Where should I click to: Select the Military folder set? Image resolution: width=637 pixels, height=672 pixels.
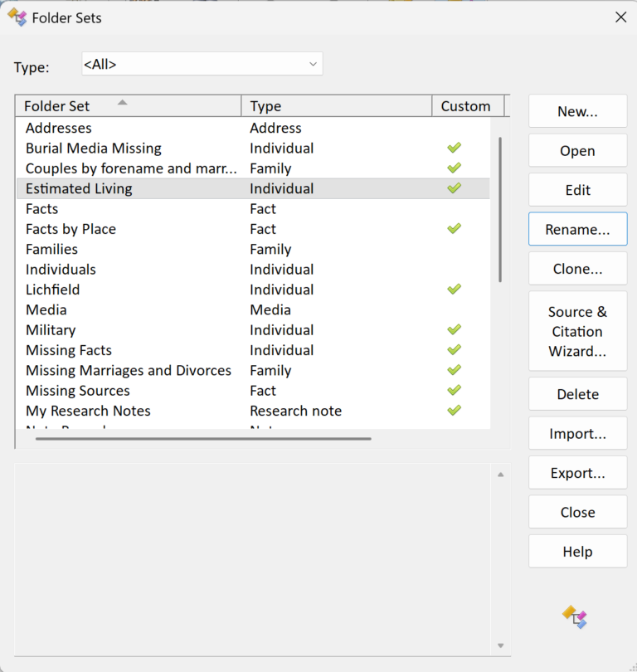[x=253, y=329]
